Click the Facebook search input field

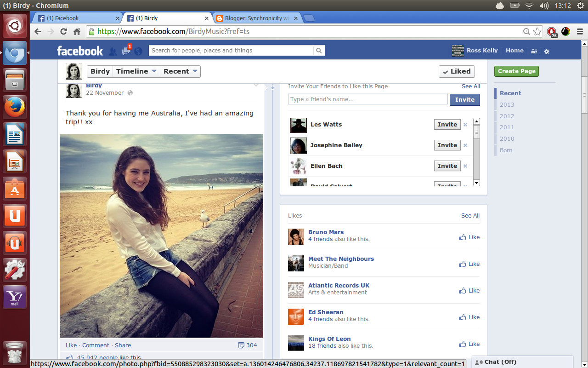click(x=231, y=51)
